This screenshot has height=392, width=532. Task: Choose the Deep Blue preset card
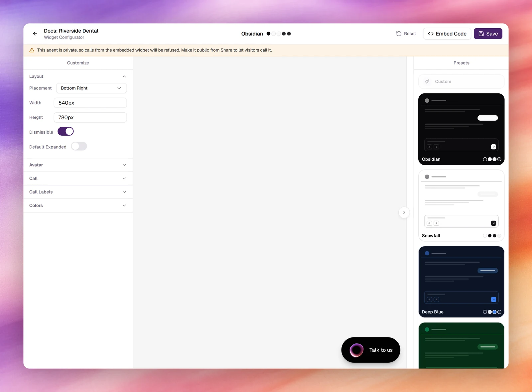pyautogui.click(x=461, y=282)
